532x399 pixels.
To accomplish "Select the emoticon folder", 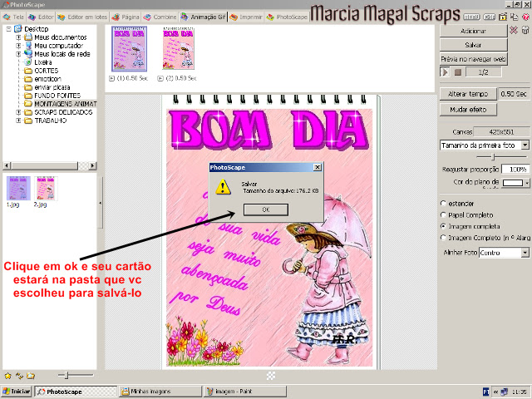I will (47, 79).
